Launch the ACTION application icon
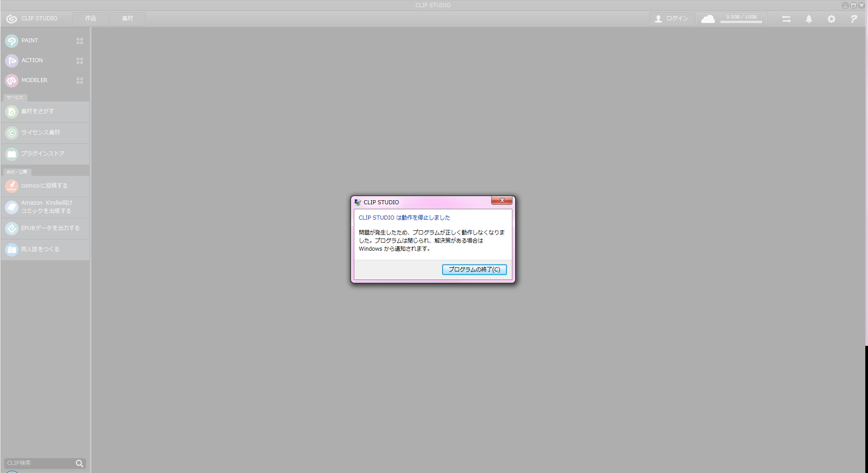 [x=12, y=60]
